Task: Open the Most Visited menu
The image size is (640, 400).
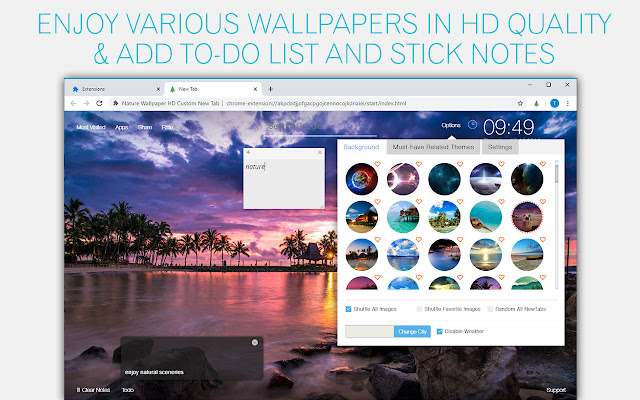Action: point(91,127)
